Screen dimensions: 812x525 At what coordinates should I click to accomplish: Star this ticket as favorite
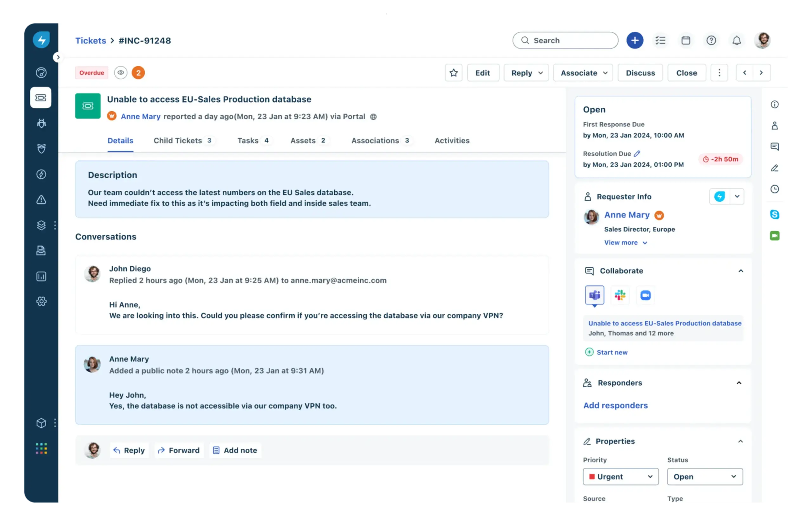pos(454,73)
